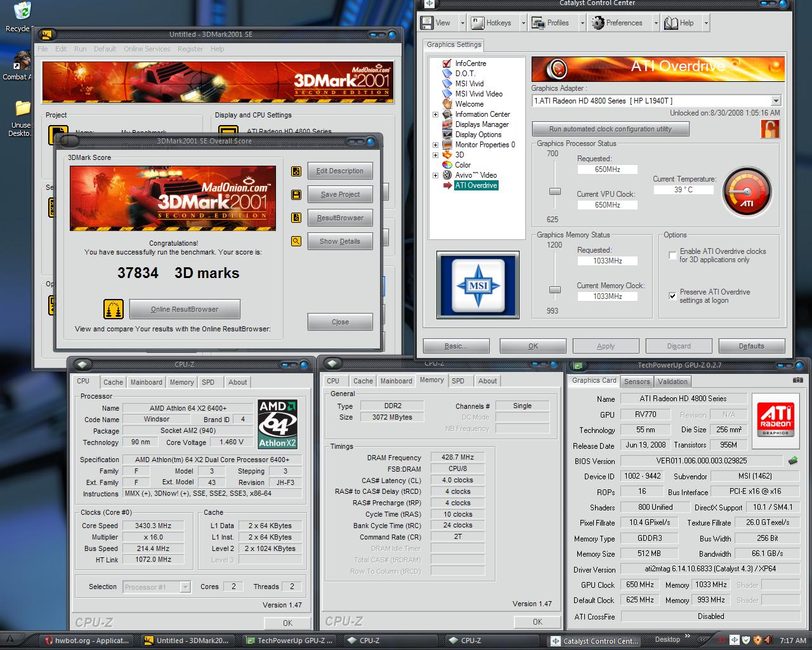This screenshot has height=650, width=812.
Task: Close the 3DMark score dialog via Close
Action: (x=340, y=322)
